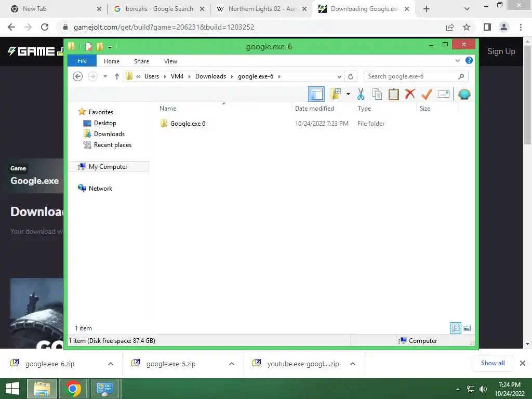This screenshot has width=532, height=399.
Task: Click New folder icon in title bar
Action: (99, 46)
